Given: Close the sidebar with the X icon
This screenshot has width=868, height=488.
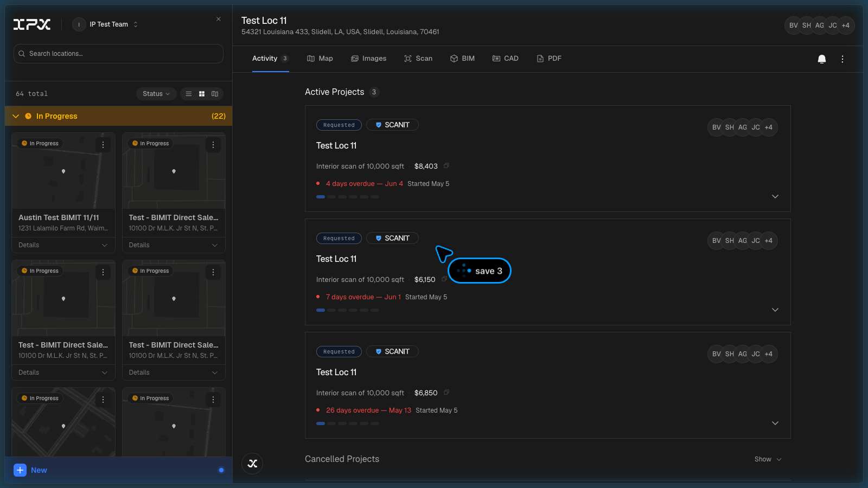Looking at the screenshot, I should click(x=219, y=19).
